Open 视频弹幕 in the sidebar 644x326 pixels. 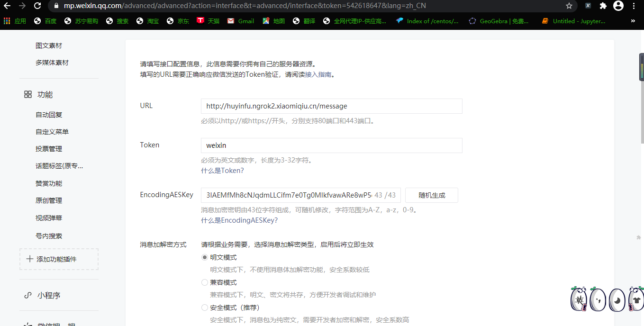point(49,218)
